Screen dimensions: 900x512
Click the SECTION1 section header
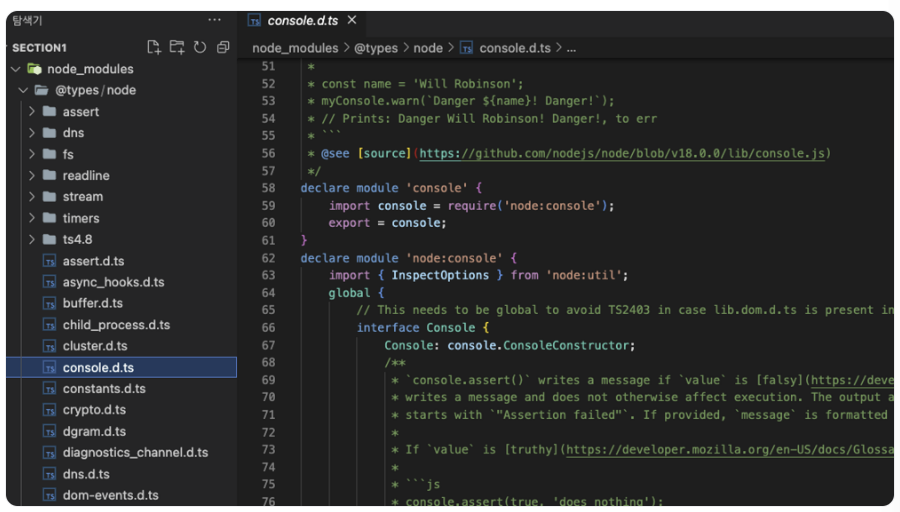(40, 48)
